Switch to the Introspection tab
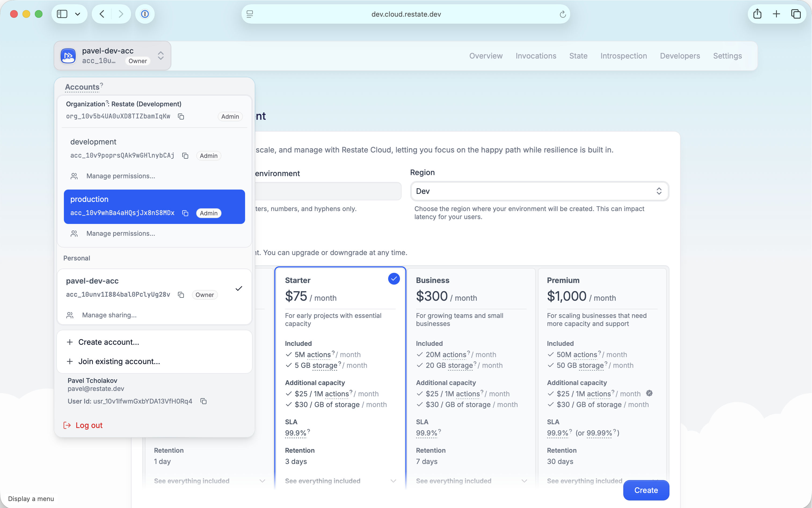The image size is (812, 508). [623, 56]
